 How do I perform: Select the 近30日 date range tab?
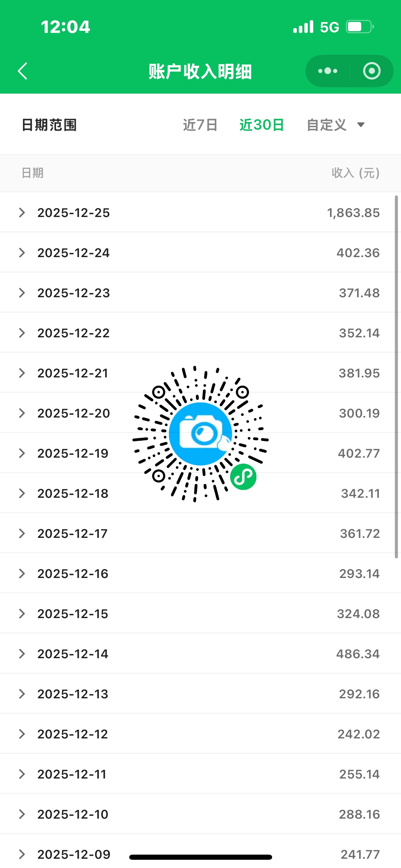tap(262, 125)
